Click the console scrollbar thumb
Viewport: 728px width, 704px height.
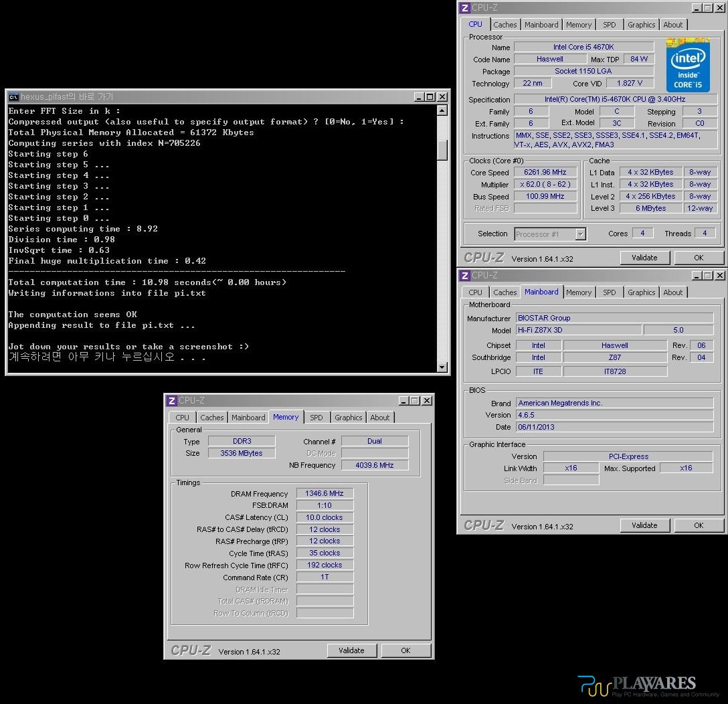click(442, 150)
